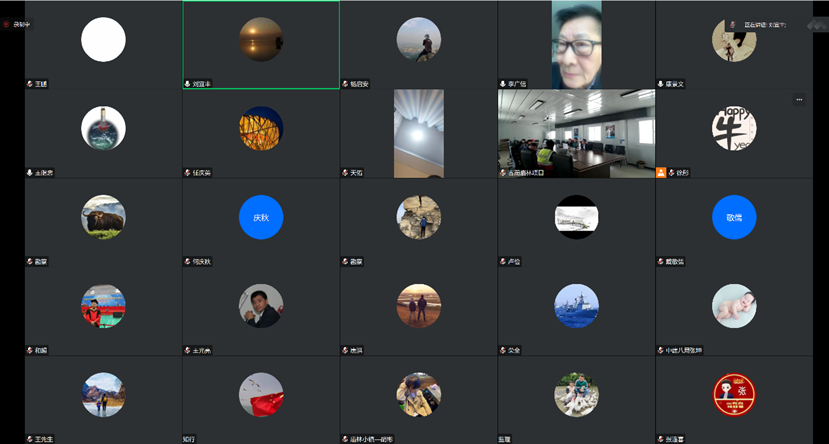Click the warship avatar above 文全
This screenshot has height=444, width=829.
tap(577, 306)
